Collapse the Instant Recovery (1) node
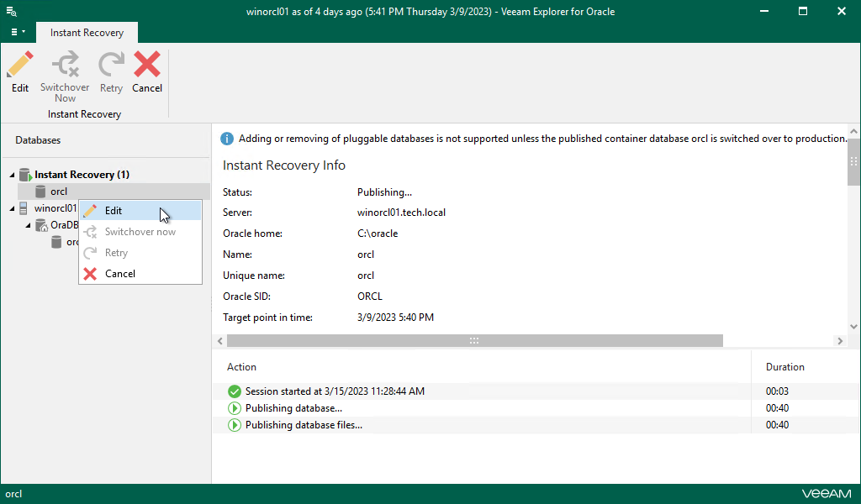This screenshot has width=861, height=504. click(12, 175)
